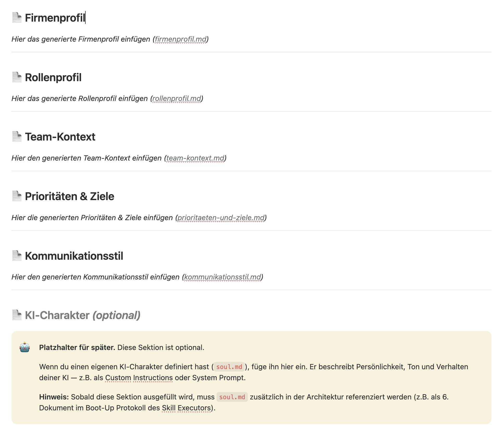Place cursor in the Rollenprofil heading
Screen dimensions: 504x433
53,78
